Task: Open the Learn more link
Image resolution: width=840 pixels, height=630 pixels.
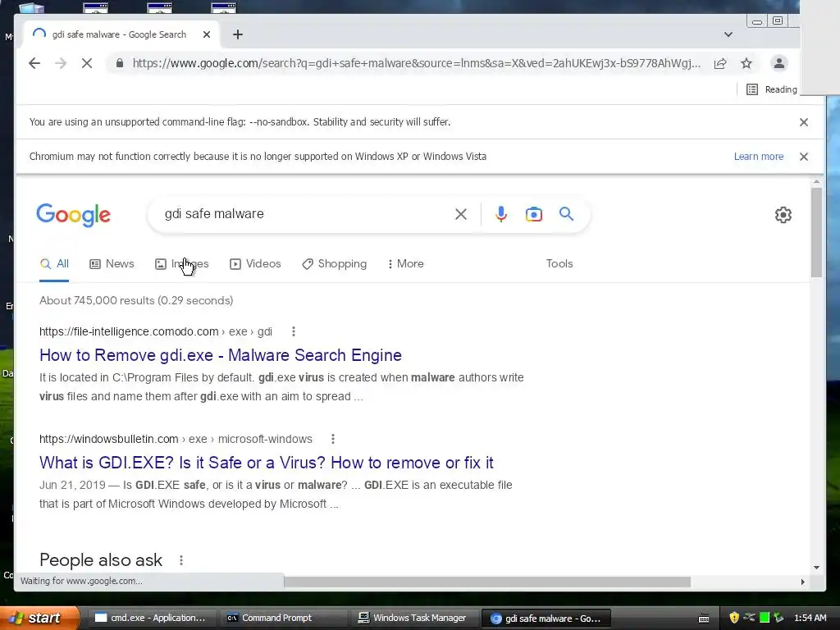Action: [x=759, y=157]
